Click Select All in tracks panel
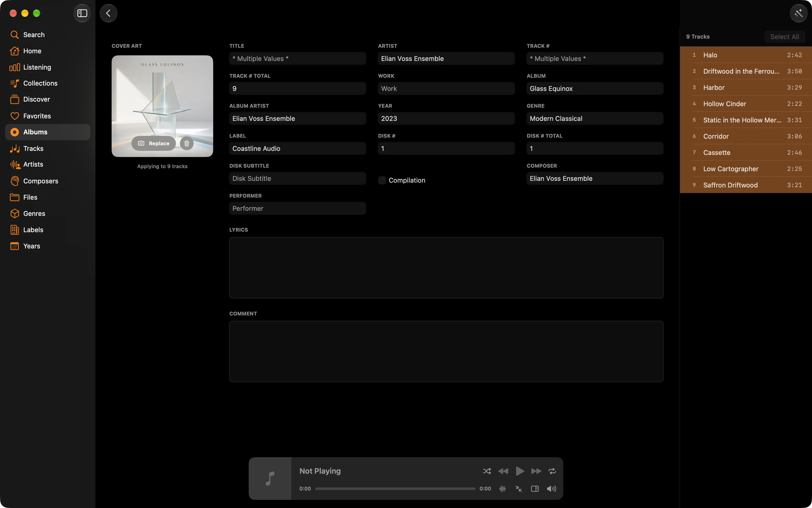812x508 pixels. 784,37
